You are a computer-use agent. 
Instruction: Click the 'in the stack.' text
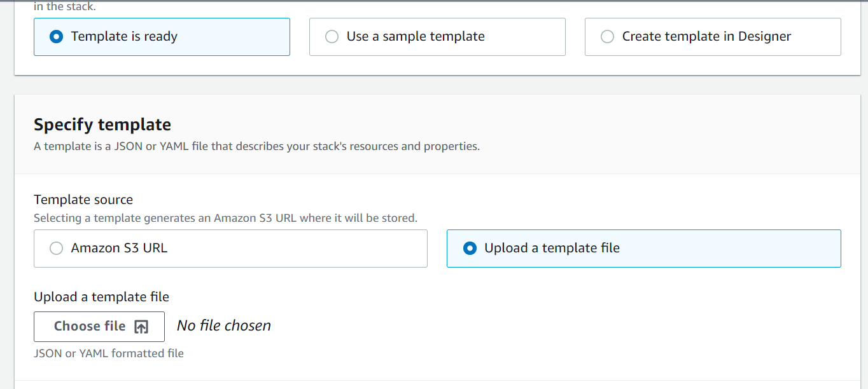coord(64,8)
